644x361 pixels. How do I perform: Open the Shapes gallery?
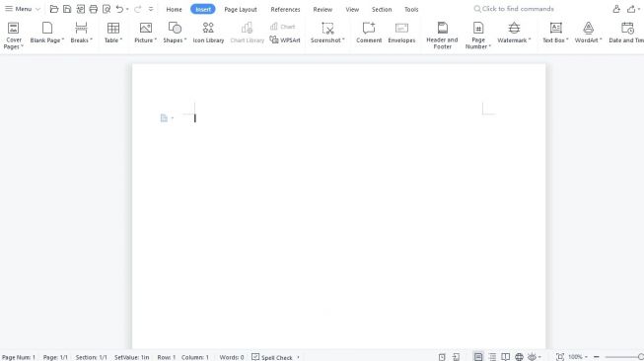pyautogui.click(x=175, y=33)
